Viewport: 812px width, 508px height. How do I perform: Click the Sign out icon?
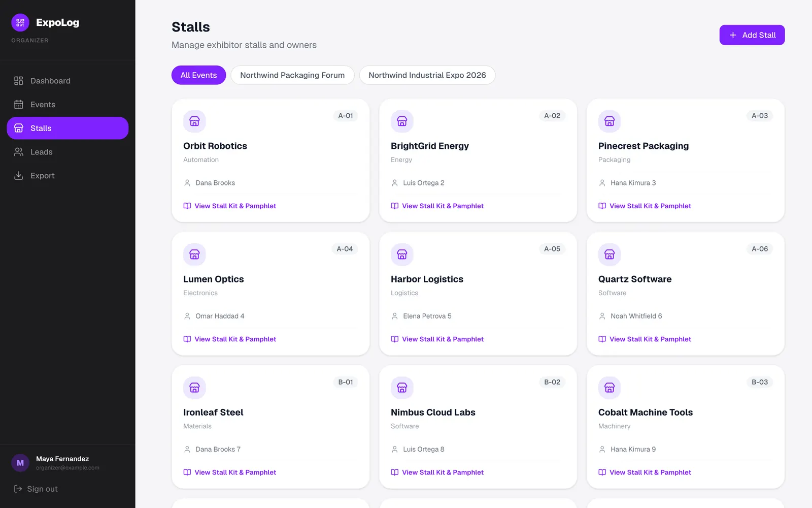pyautogui.click(x=18, y=489)
